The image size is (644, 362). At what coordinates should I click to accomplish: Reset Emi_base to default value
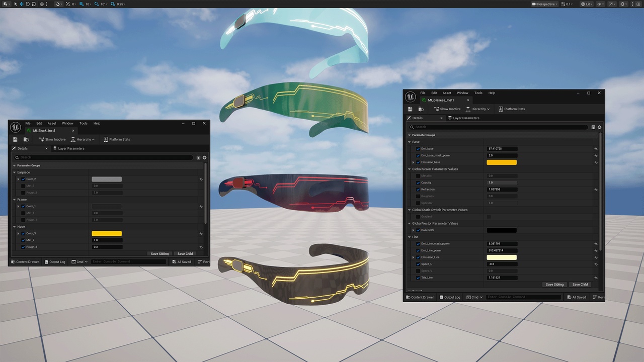pos(596,149)
